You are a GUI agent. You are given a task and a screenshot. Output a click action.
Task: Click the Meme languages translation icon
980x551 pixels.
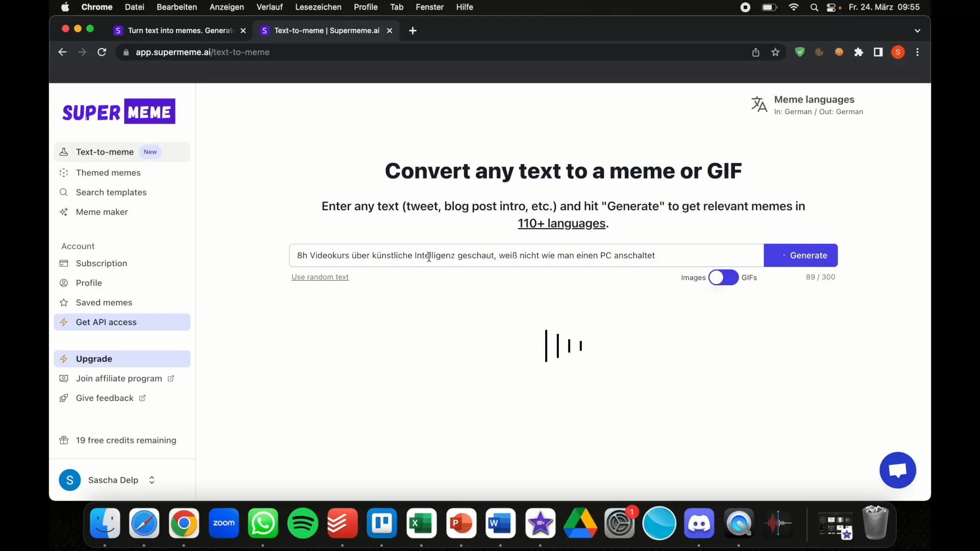(x=759, y=104)
